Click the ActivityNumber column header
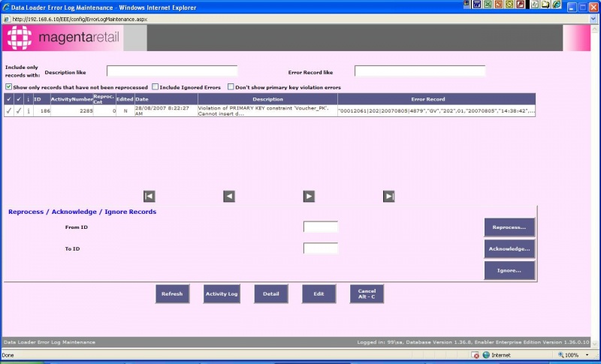This screenshot has width=601, height=364. [71, 99]
